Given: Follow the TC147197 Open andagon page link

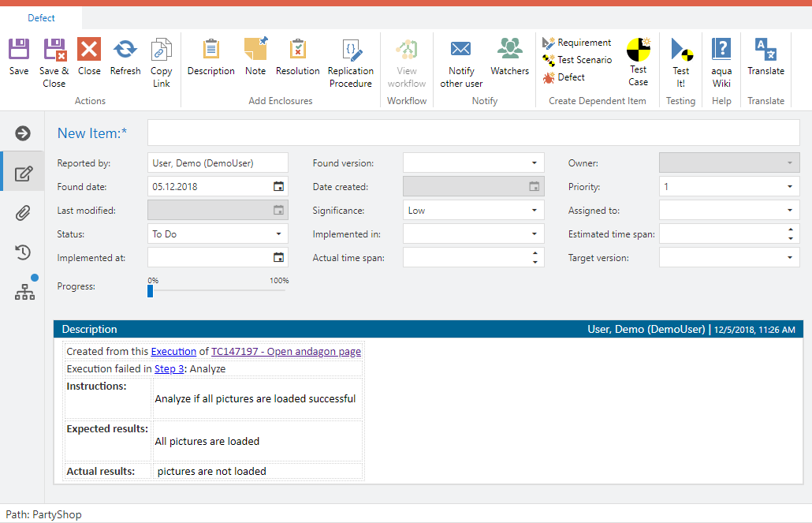Looking at the screenshot, I should point(285,352).
